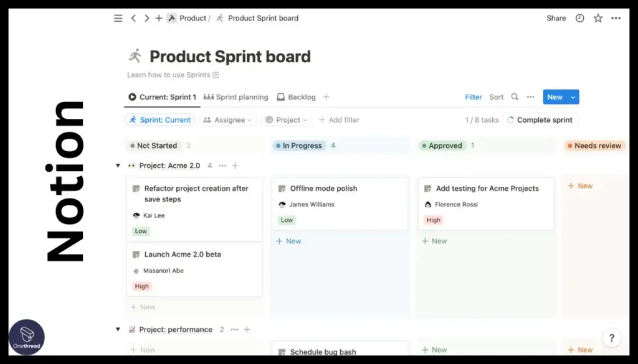This screenshot has width=638, height=364.
Task: Open the dropdown arrow on the New button
Action: pyautogui.click(x=573, y=97)
